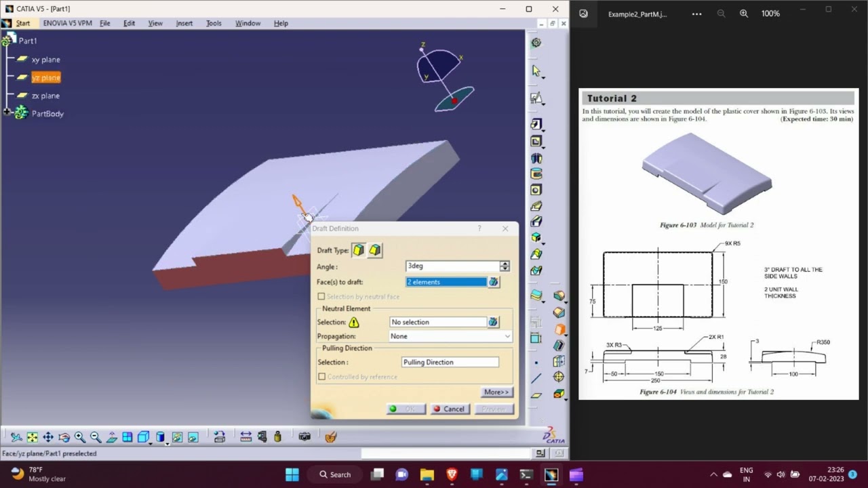Click the Face(s) to draft field
Viewport: 868px width, 488px height.
(x=446, y=282)
